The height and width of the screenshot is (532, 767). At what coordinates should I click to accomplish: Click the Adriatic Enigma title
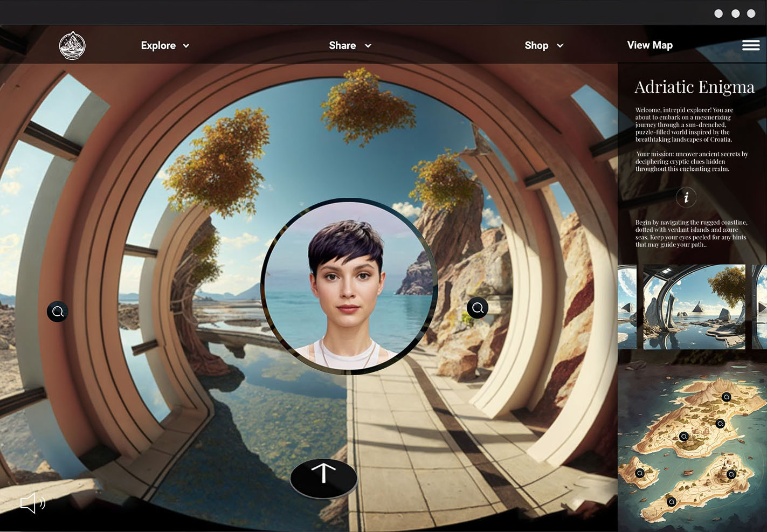[694, 87]
